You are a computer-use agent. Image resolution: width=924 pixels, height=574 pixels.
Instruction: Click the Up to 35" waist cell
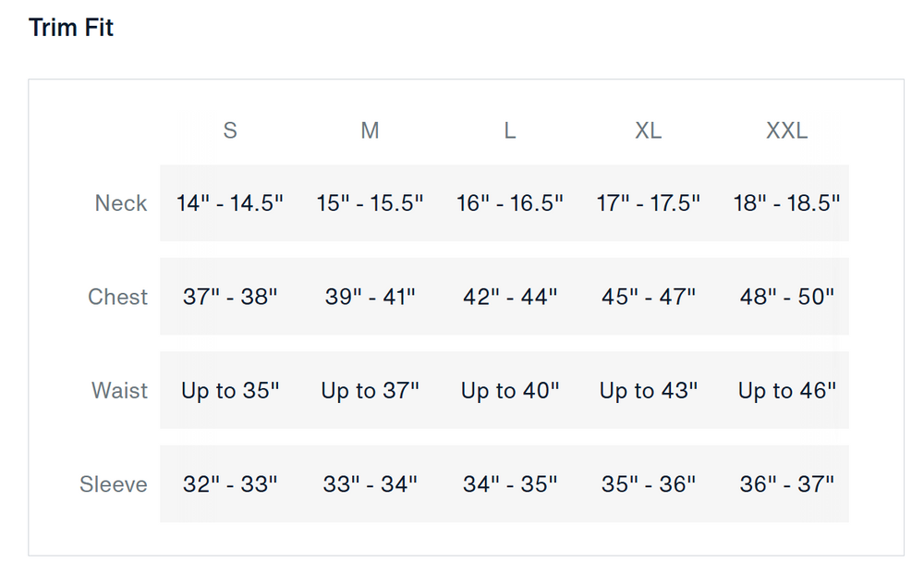pos(230,391)
